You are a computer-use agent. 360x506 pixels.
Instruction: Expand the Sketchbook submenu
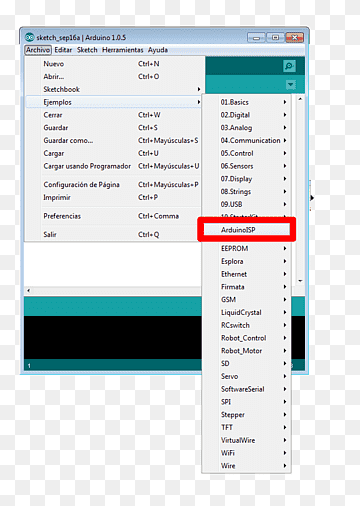(x=114, y=89)
